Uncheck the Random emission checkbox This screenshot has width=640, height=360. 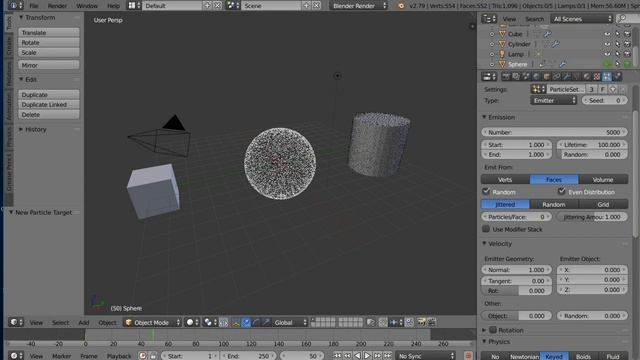pos(486,191)
